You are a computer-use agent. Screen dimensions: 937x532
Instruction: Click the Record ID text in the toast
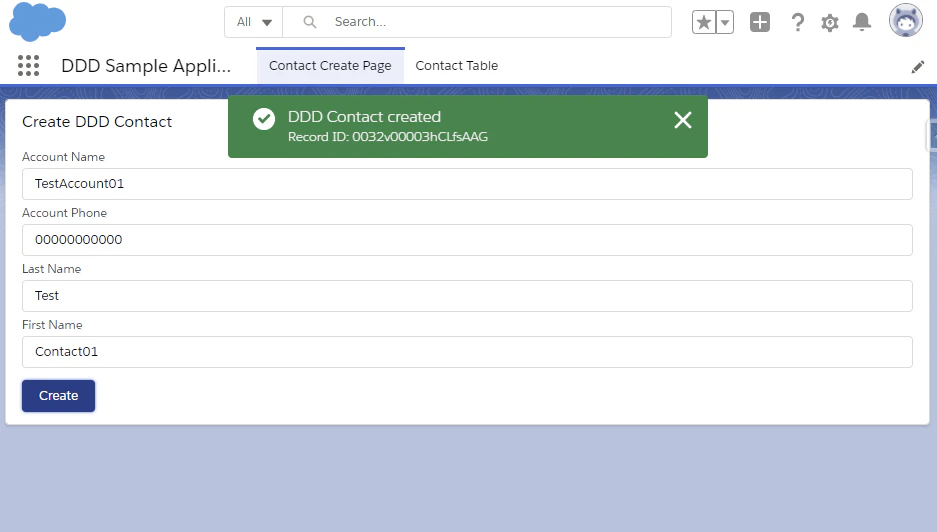(388, 137)
